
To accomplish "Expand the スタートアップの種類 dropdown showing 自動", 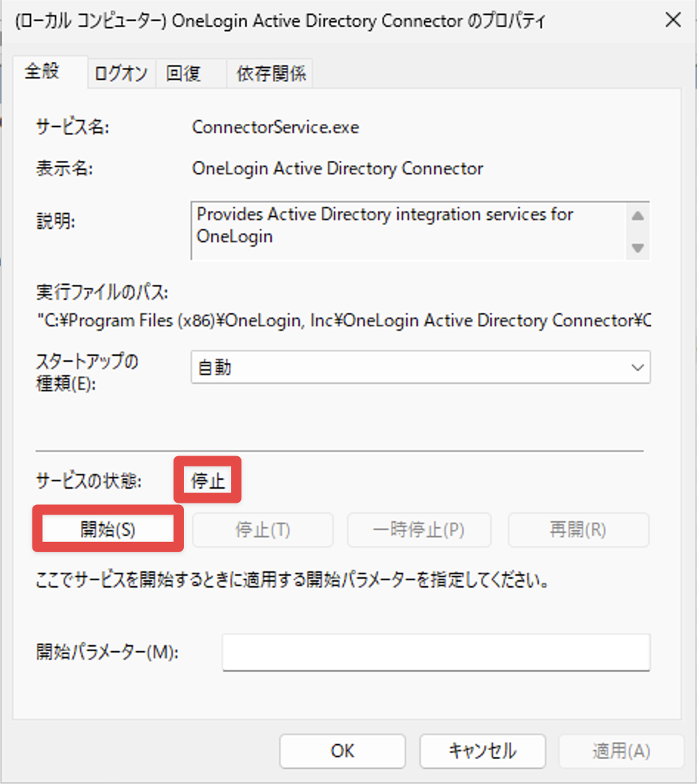I will [x=421, y=368].
